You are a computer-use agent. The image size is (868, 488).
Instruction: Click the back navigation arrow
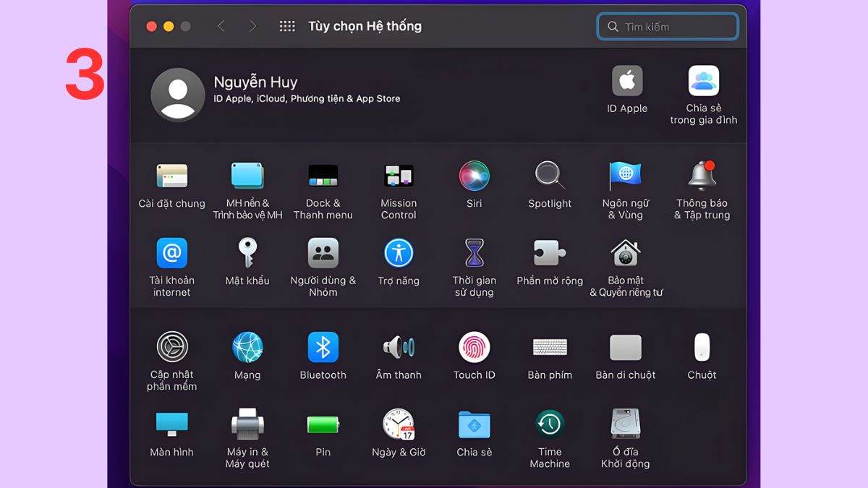coord(221,26)
